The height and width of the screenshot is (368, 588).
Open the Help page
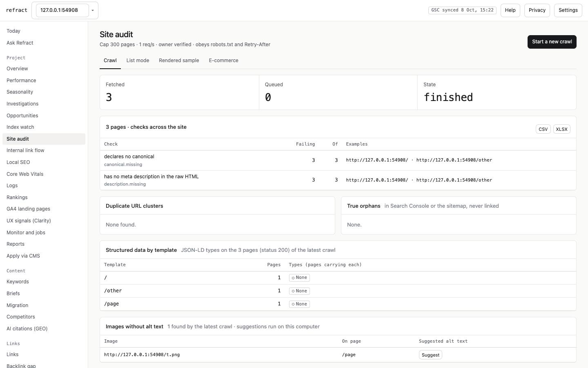tap(510, 10)
